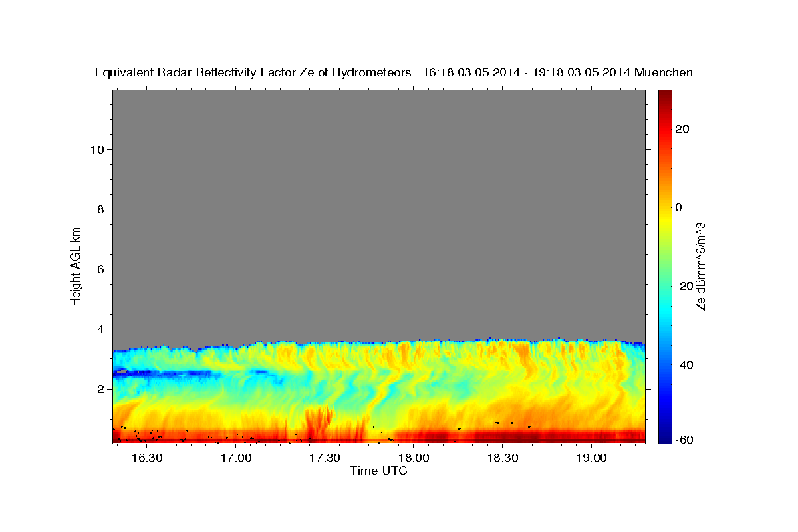Click the '18:00' time tick label

pos(414,458)
